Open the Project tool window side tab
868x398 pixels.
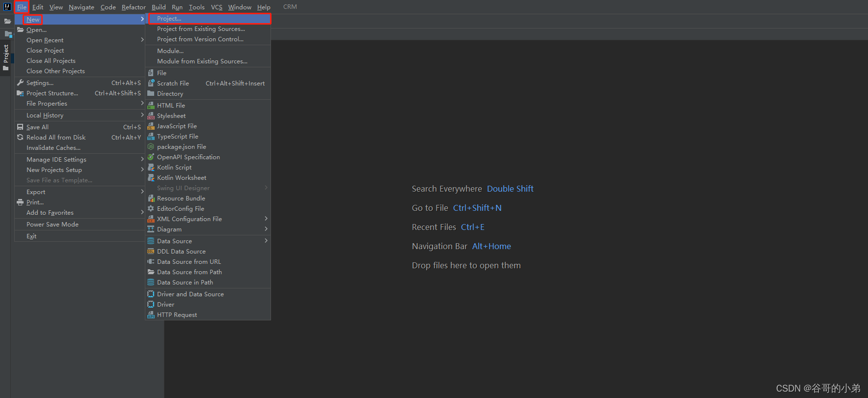[6, 57]
